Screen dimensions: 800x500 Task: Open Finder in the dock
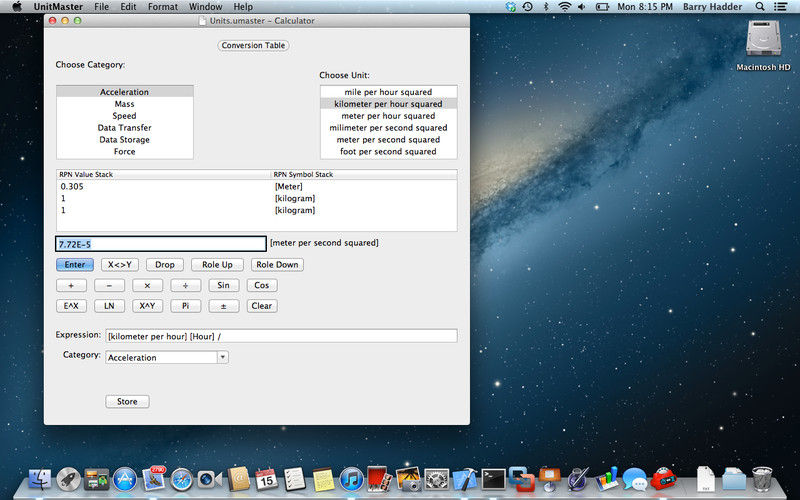40,480
